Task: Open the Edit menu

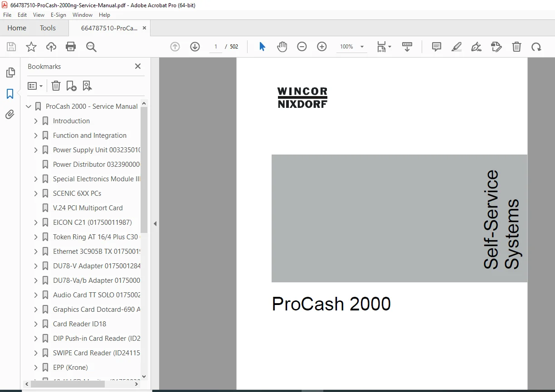Action: pos(22,15)
